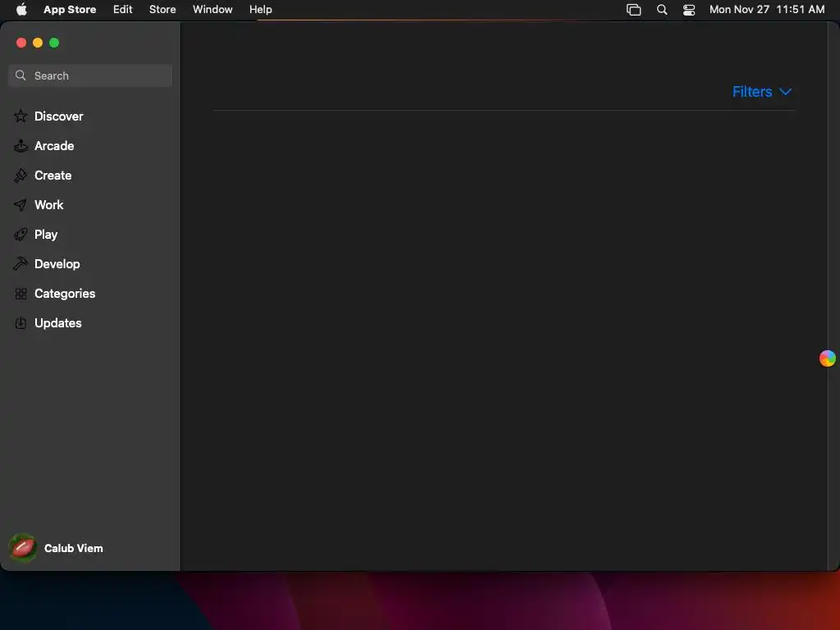Expand the Filters dropdown
The width and height of the screenshot is (840, 630).
(762, 92)
